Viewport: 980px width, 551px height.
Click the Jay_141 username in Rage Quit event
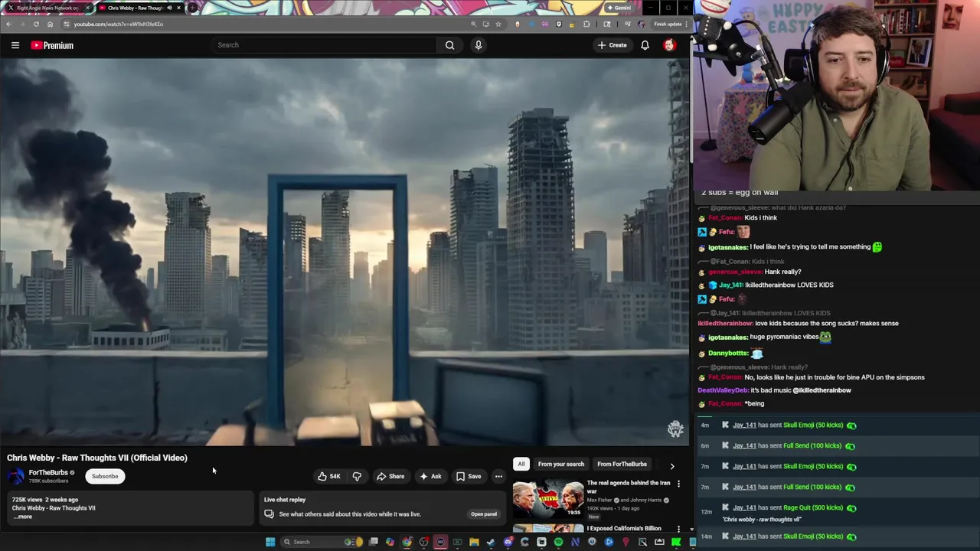744,507
